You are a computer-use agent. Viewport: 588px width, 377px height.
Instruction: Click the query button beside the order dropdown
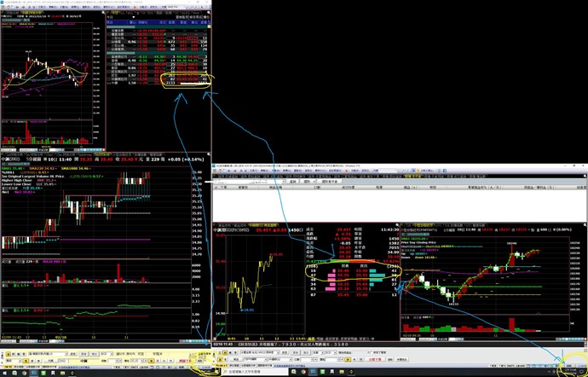[x=291, y=182]
